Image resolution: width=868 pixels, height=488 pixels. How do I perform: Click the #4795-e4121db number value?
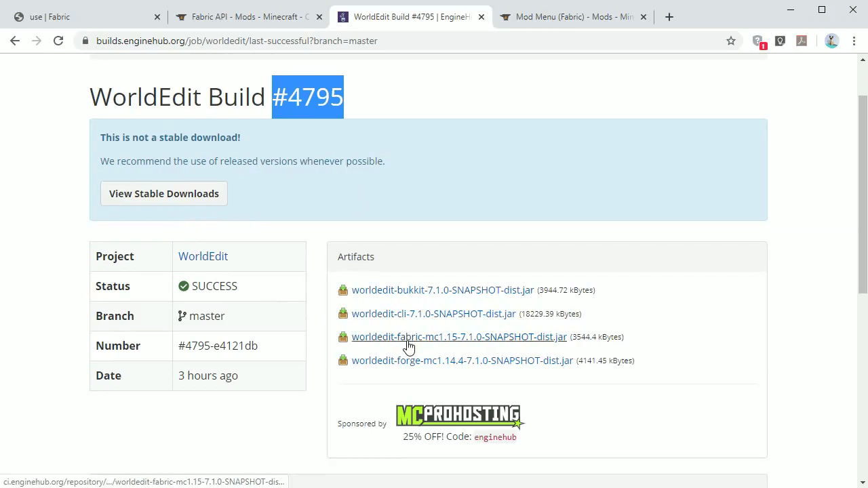pos(218,346)
